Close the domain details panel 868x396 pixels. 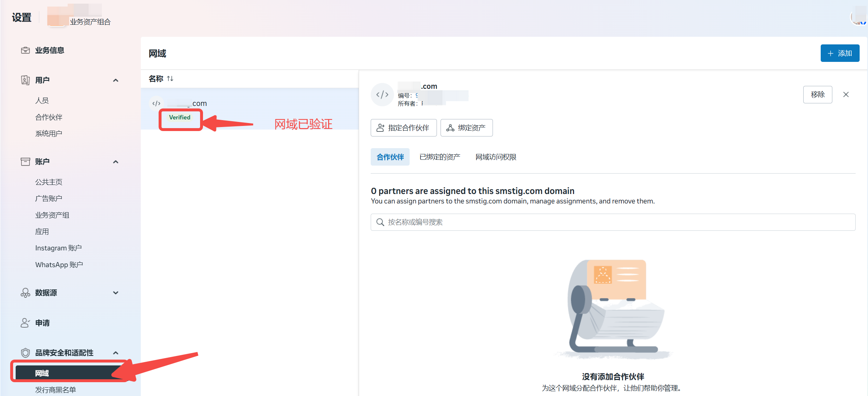[846, 95]
